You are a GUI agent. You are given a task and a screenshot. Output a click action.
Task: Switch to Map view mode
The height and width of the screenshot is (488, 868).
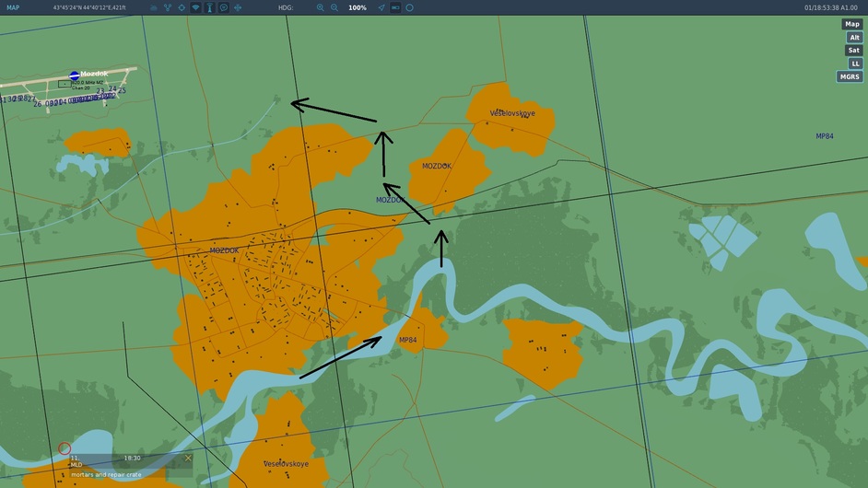[x=851, y=25]
